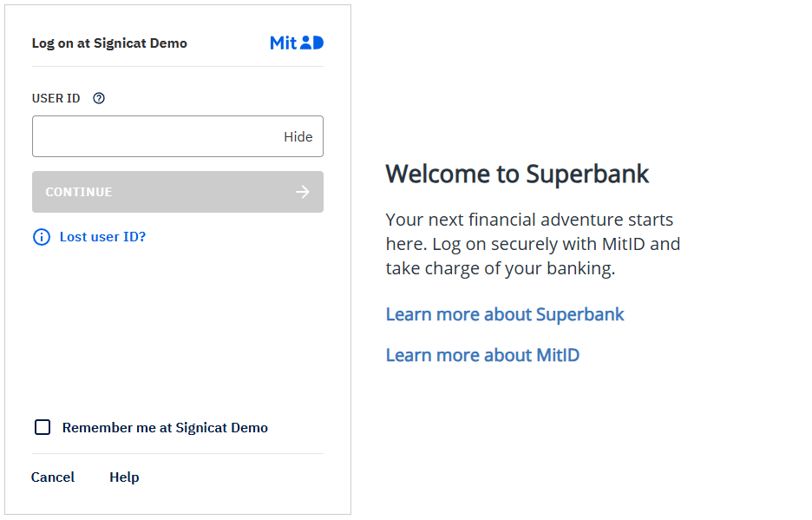Click the financial adventure intro paragraph

tap(533, 244)
